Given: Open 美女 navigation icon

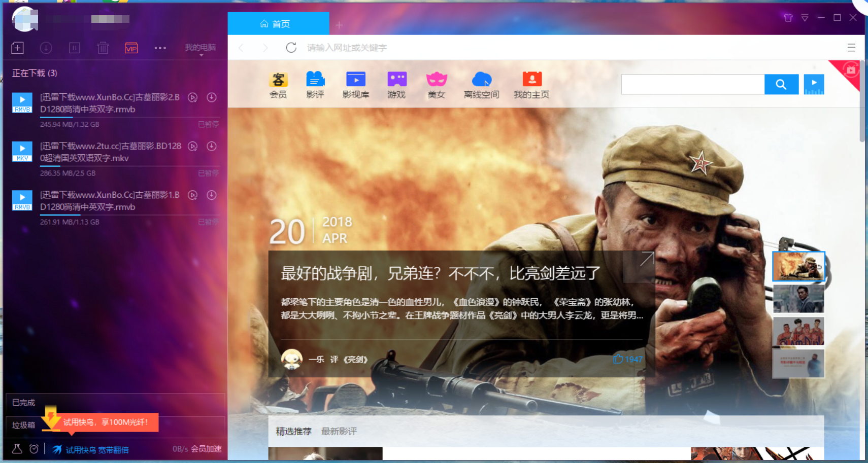Looking at the screenshot, I should [437, 85].
